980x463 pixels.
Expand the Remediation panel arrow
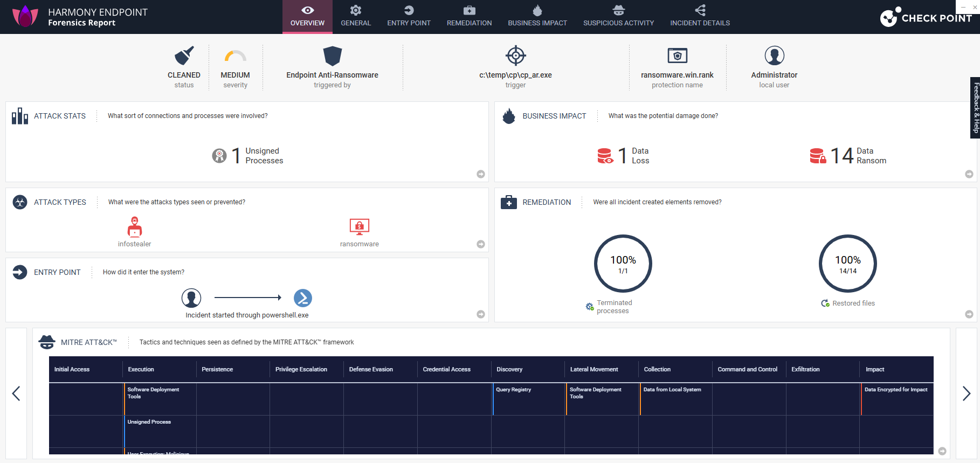pos(969,314)
